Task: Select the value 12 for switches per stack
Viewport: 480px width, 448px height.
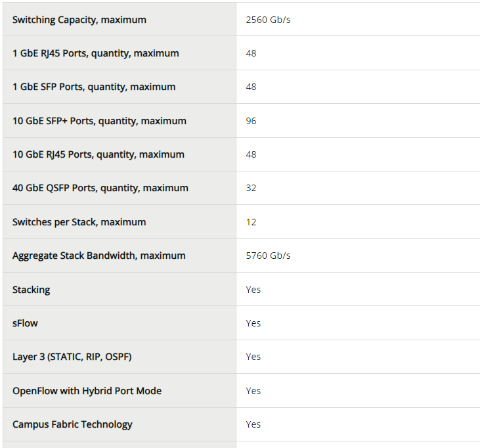Action: [x=251, y=222]
